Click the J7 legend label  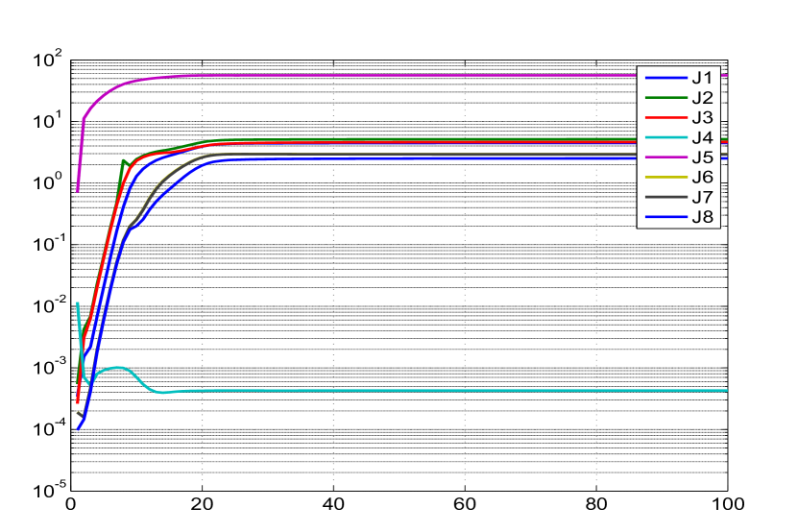702,197
